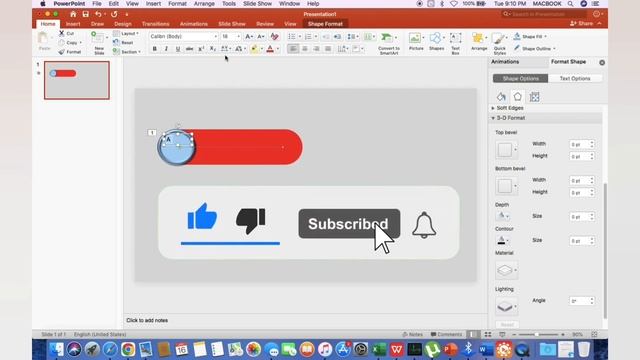Expand the Soft Edges section
The height and width of the screenshot is (360, 640).
pos(493,108)
